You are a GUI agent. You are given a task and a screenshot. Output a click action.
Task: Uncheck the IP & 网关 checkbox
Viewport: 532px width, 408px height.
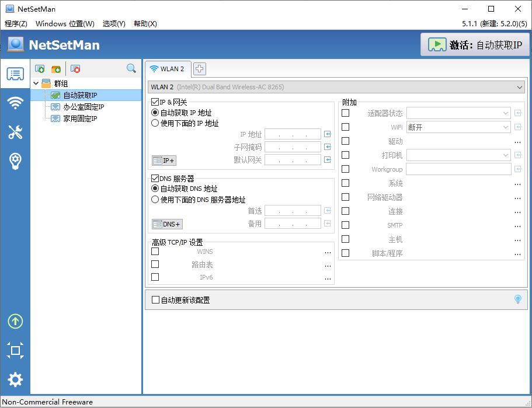click(x=155, y=102)
